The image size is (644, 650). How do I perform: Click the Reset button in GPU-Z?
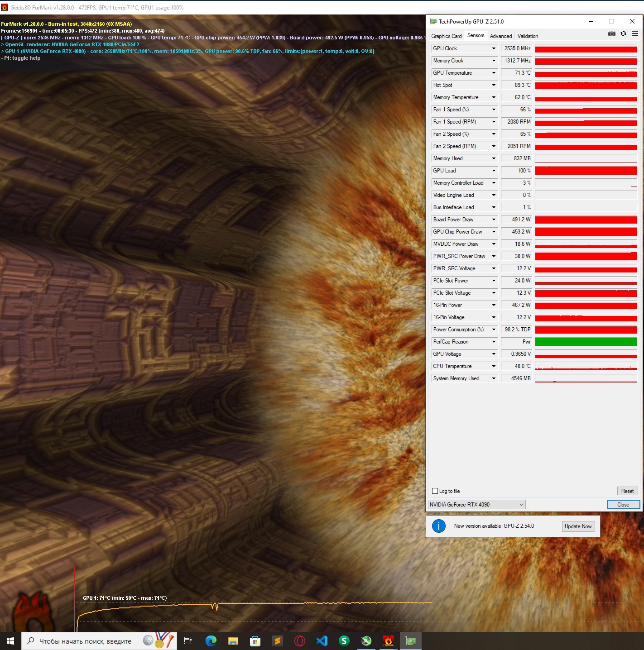click(627, 491)
